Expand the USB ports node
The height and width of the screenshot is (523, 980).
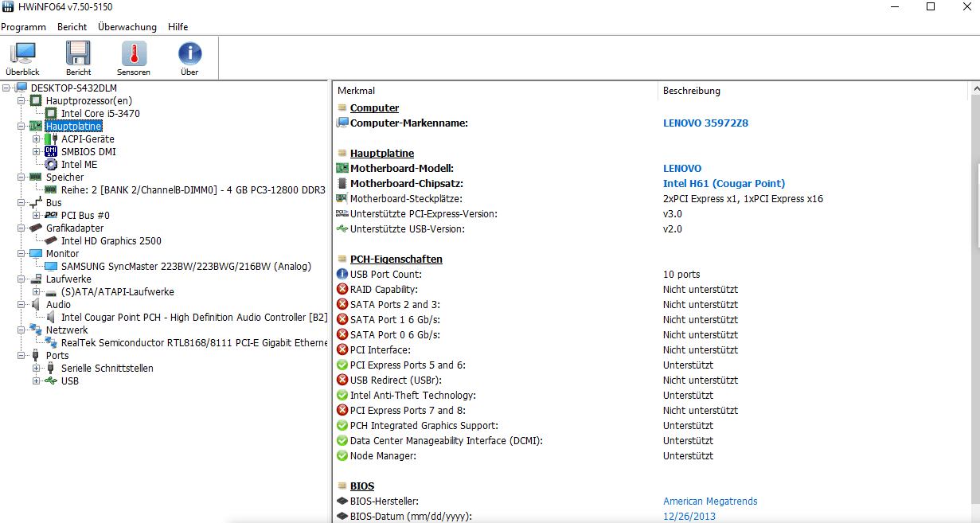click(36, 381)
